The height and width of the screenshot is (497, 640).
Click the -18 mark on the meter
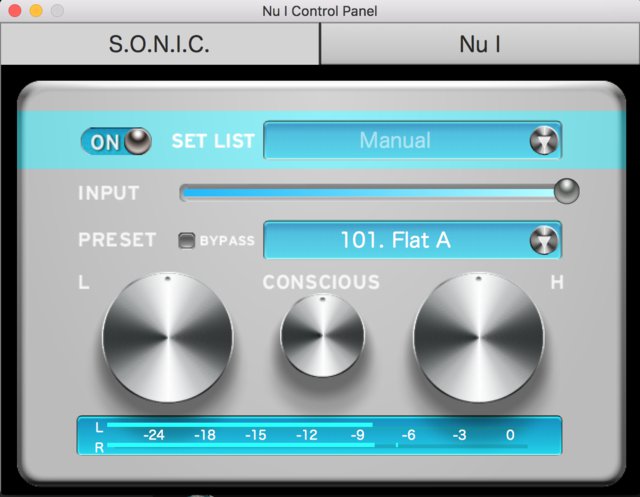point(204,435)
